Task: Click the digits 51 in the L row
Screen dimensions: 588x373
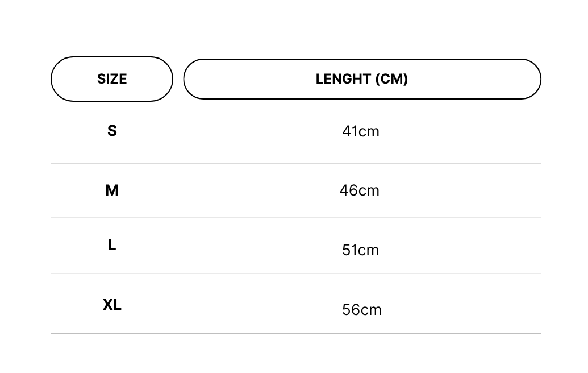Action: pos(349,250)
